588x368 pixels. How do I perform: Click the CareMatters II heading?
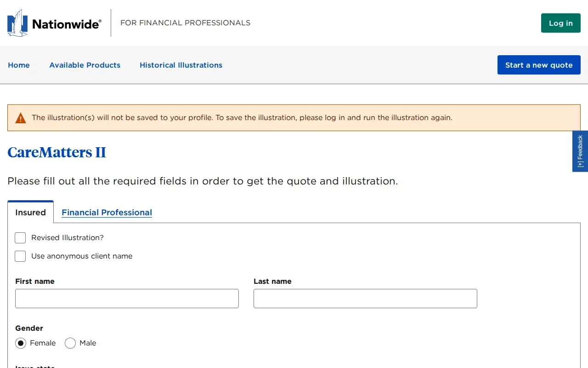pos(57,152)
